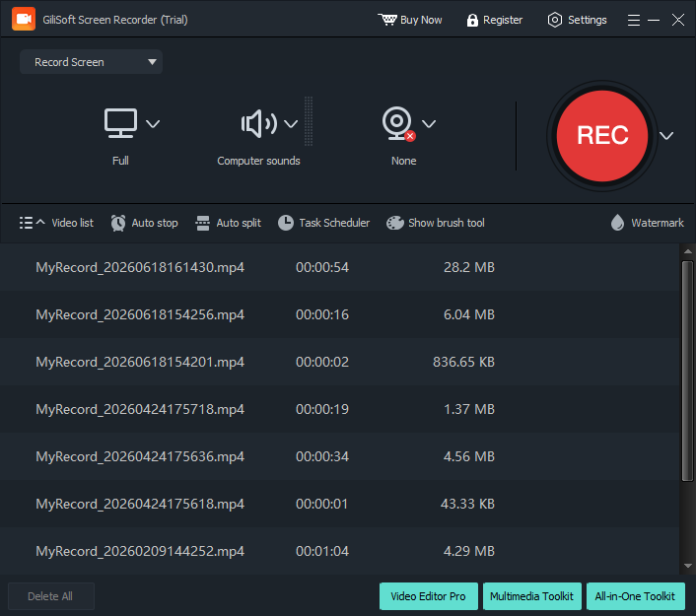The image size is (696, 616).
Task: Click the Computer sounds speaker icon
Action: coord(258,123)
